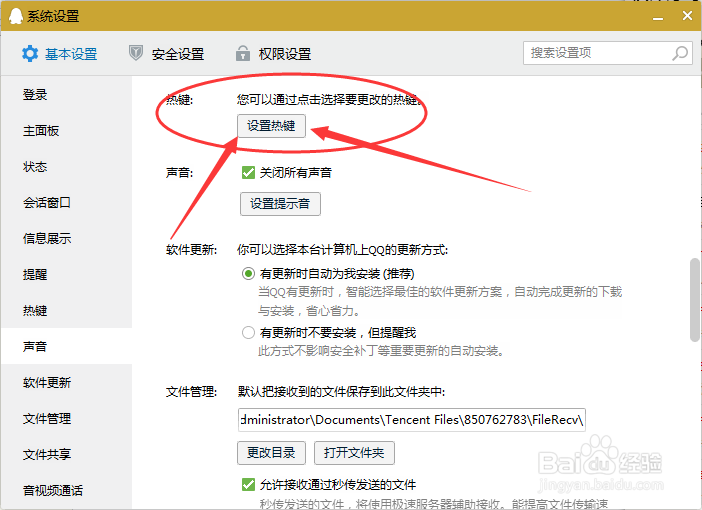The width and height of the screenshot is (702, 510).
Task: Select 文件管理 in the sidebar
Action: tap(66, 418)
